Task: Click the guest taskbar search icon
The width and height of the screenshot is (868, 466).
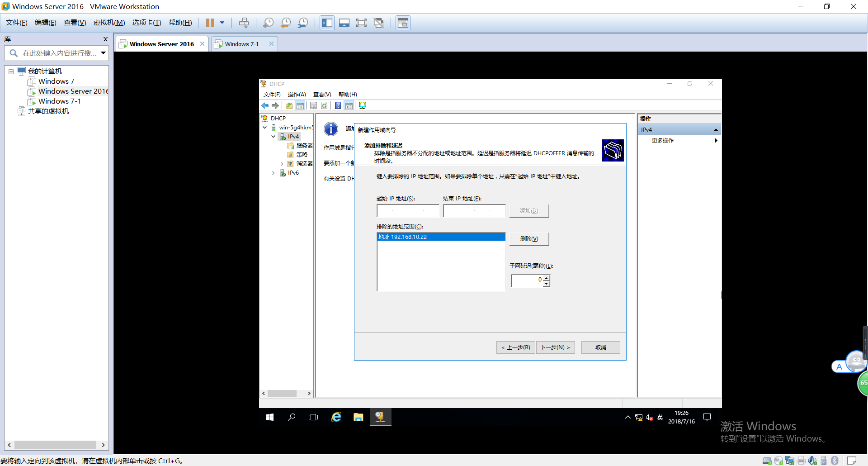Action: pos(292,417)
